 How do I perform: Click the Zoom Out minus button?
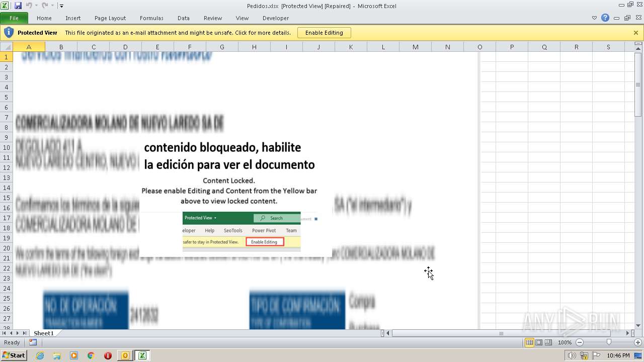[x=580, y=342]
